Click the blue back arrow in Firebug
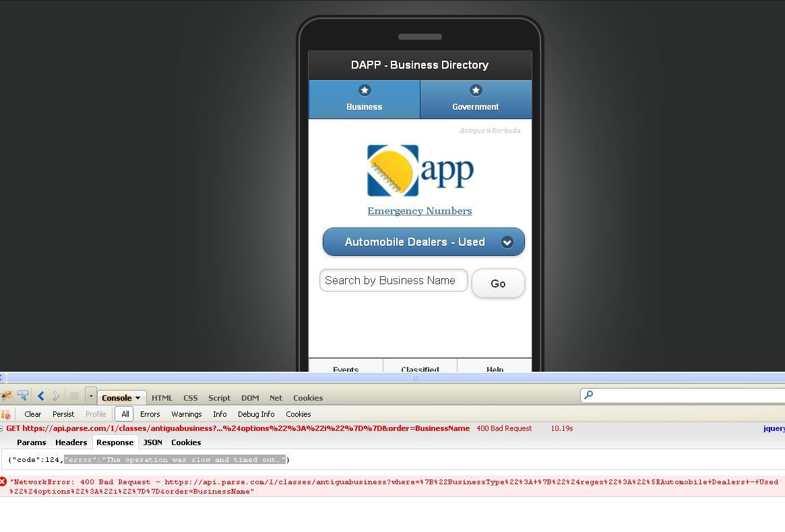This screenshot has height=532, width=785. pos(40,397)
